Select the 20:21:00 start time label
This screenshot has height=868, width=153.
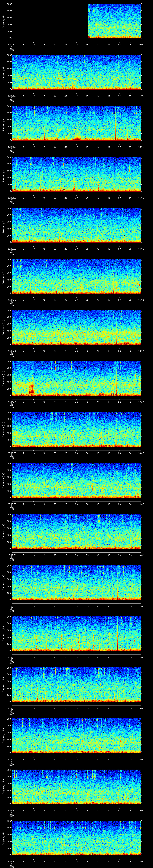pyautogui.click(x=12, y=657)
